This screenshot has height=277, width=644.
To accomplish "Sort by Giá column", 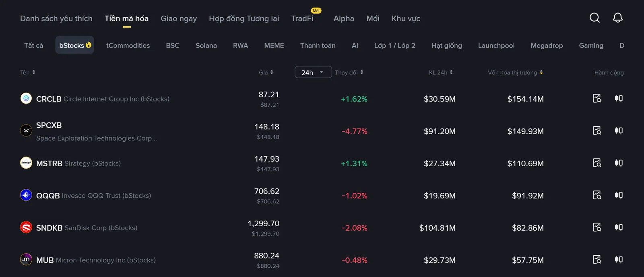I will coord(266,72).
